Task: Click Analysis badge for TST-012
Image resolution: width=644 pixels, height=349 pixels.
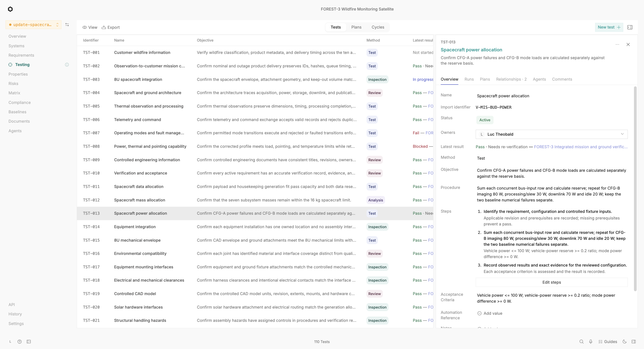Action: tap(375, 200)
